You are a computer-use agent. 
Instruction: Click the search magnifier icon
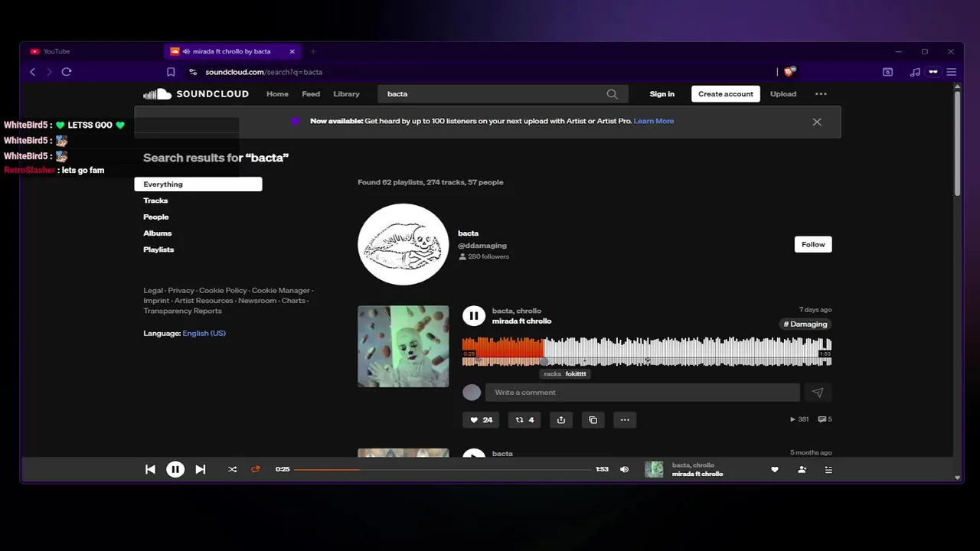[612, 94]
